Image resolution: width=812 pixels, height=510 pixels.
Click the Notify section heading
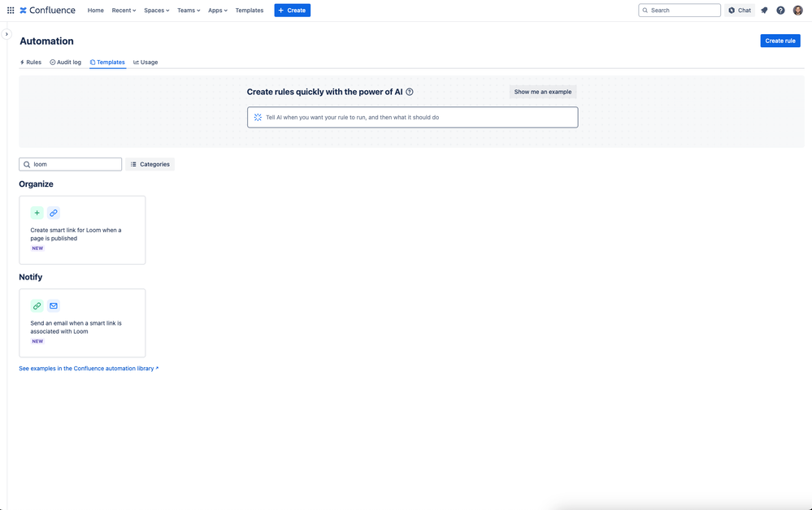pyautogui.click(x=31, y=277)
